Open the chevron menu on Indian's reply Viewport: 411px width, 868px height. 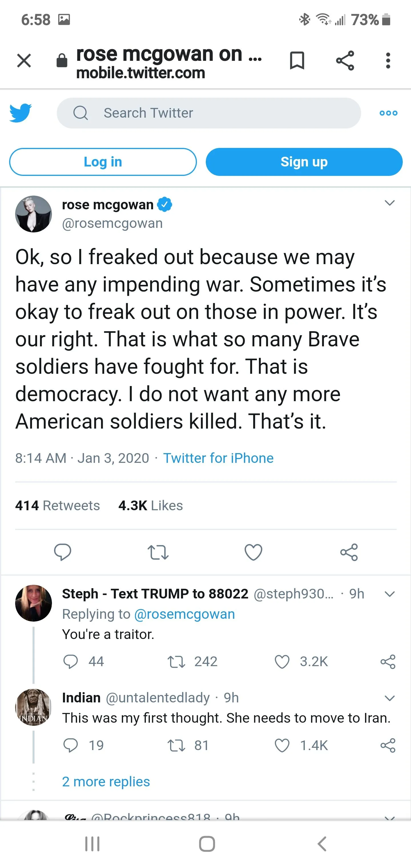389,698
